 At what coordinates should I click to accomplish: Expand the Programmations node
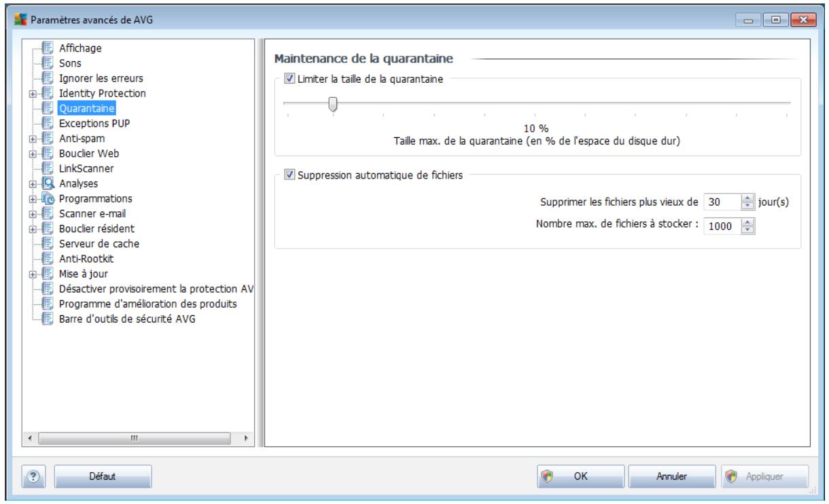pos(33,199)
